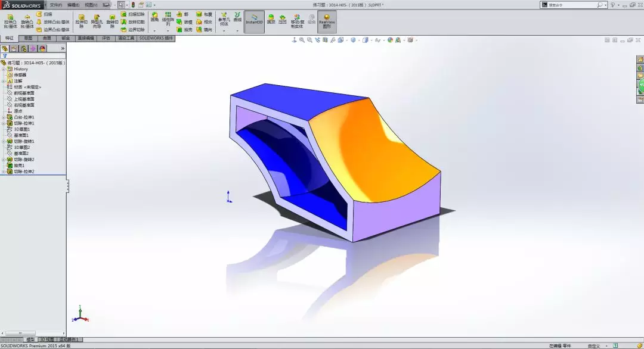Switch to the 草图 sketch ribbon tab
The height and width of the screenshot is (349, 644).
[28, 38]
